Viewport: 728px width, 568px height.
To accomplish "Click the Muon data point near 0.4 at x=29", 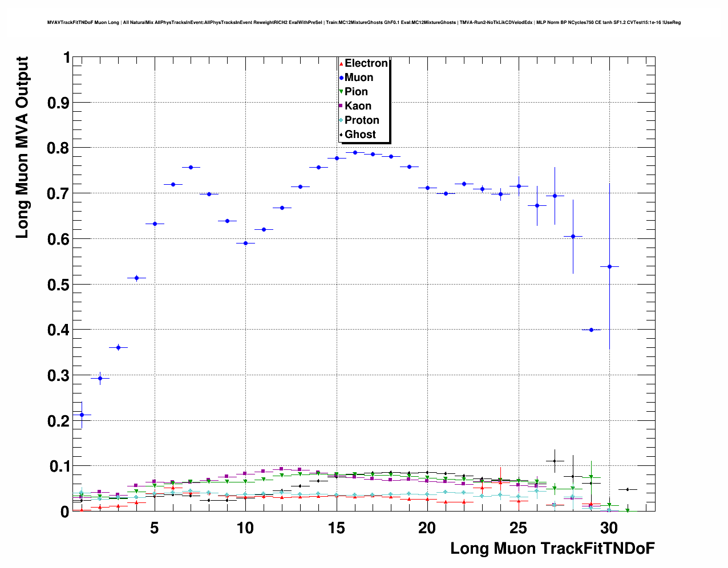I will point(591,330).
